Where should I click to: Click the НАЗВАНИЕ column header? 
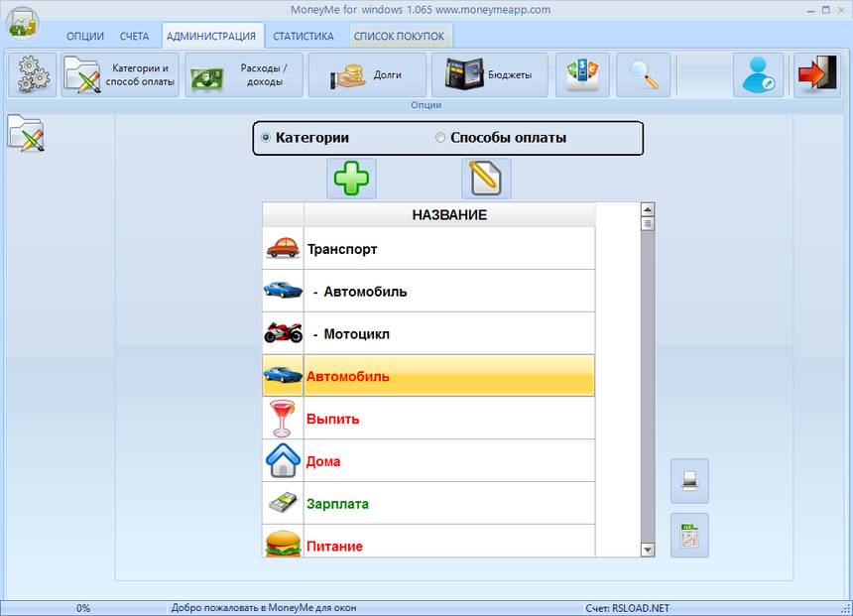(449, 215)
